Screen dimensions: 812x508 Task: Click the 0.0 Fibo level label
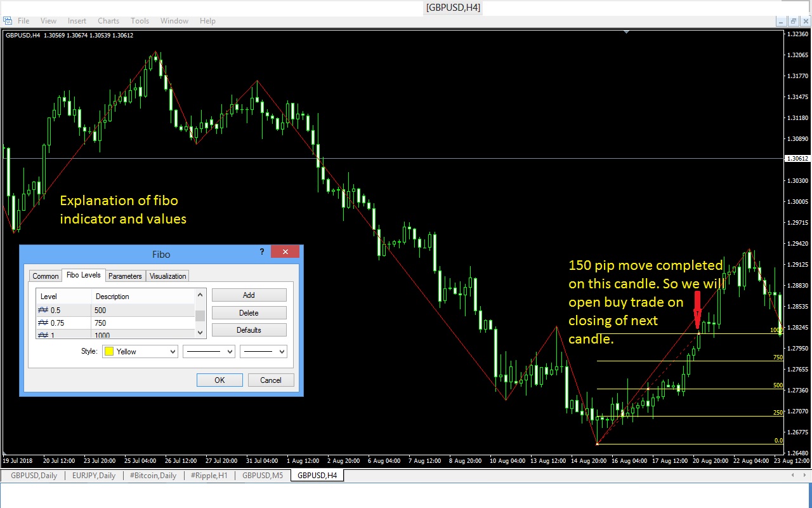click(x=778, y=440)
